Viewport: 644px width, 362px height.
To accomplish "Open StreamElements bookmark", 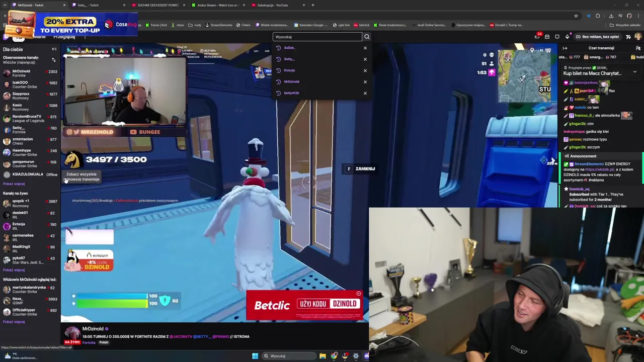I will point(219,25).
